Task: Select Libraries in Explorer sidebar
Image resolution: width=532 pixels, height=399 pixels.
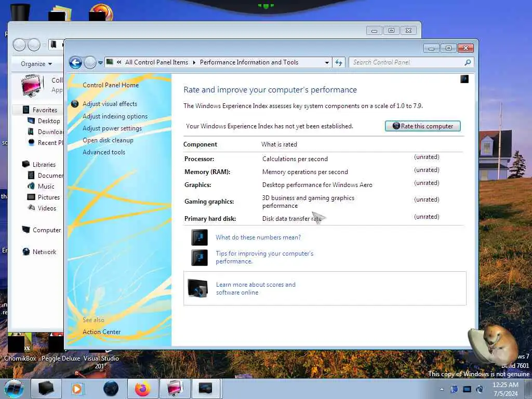Action: (44, 165)
